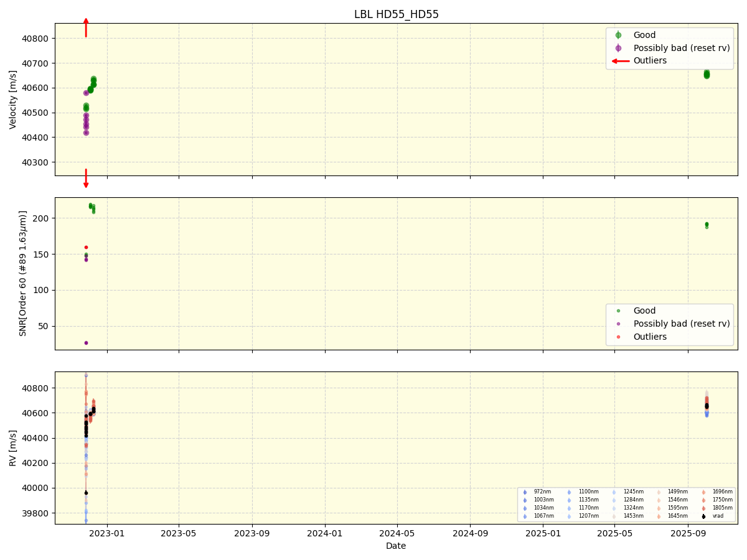This screenshot has width=747, height=560.
Task: Click the red upward outlier arrow above Velocity plot
Action: (86, 27)
